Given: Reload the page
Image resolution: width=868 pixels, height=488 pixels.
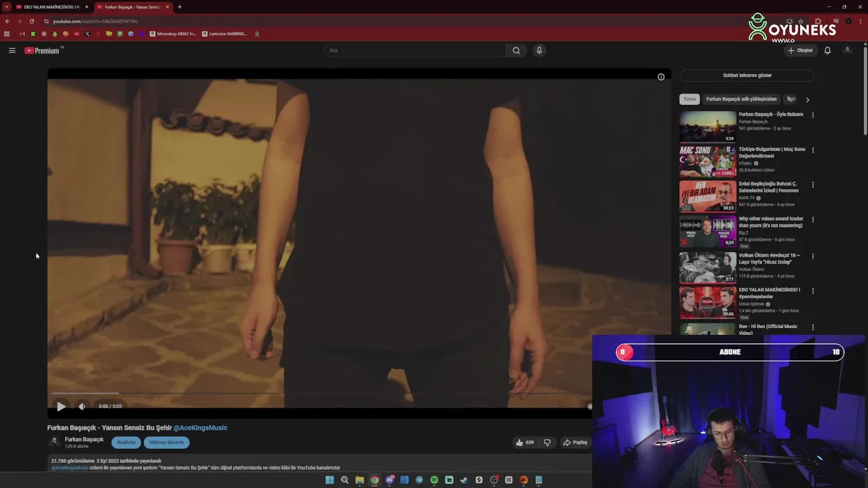Looking at the screenshot, I should (31, 21).
